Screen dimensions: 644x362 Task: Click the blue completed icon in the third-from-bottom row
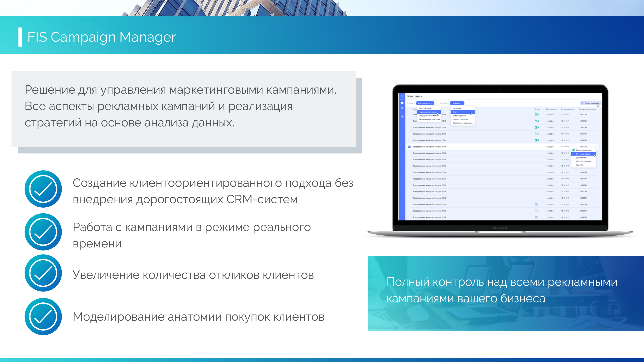pos(536,204)
